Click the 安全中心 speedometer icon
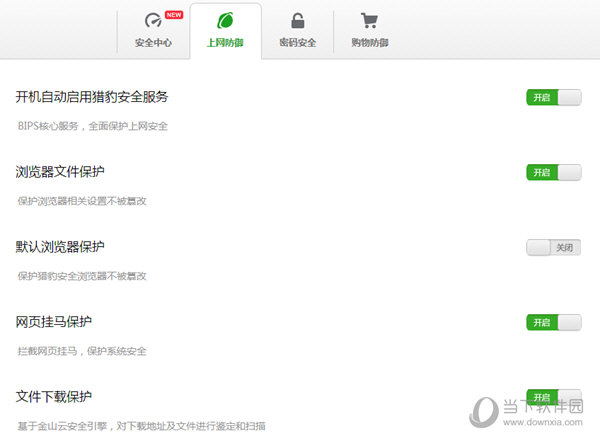The image size is (600, 443). tap(153, 20)
